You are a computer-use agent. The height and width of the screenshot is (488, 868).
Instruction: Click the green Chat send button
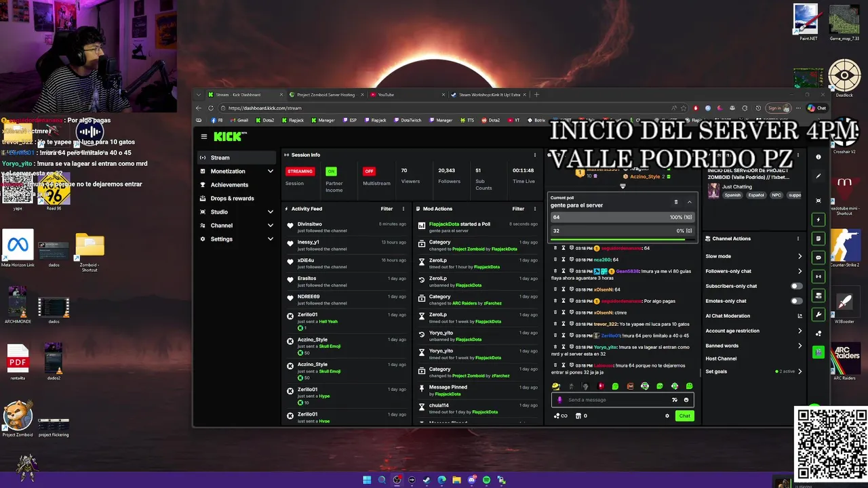coord(684,416)
